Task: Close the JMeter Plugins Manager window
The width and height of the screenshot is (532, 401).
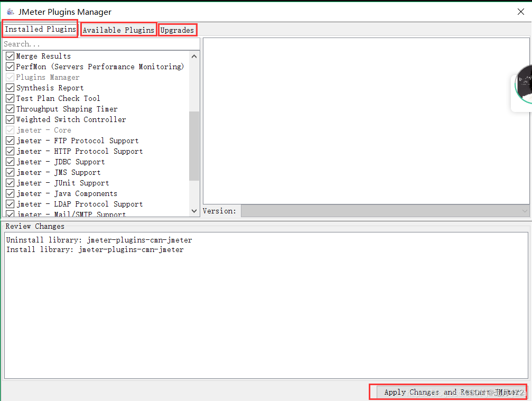Action: [x=521, y=12]
